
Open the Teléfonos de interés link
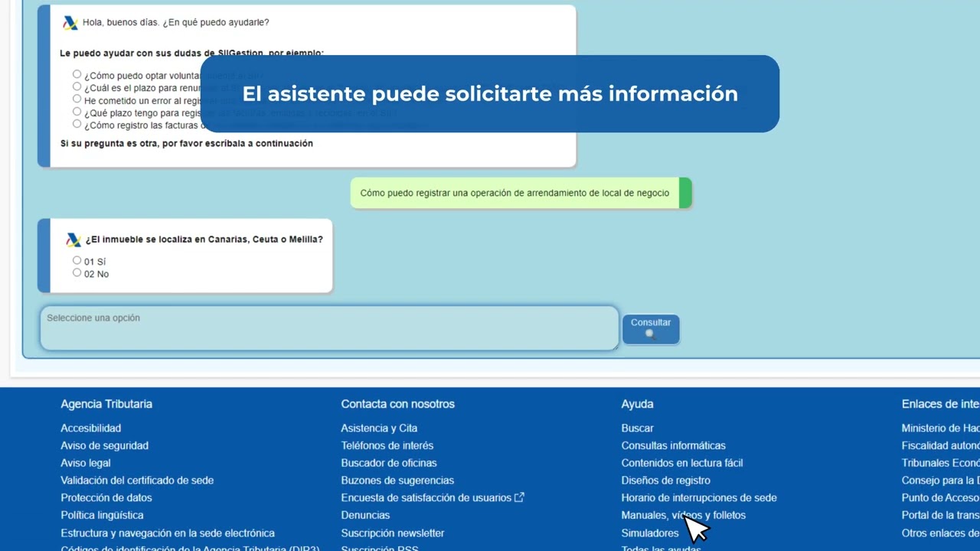(387, 445)
